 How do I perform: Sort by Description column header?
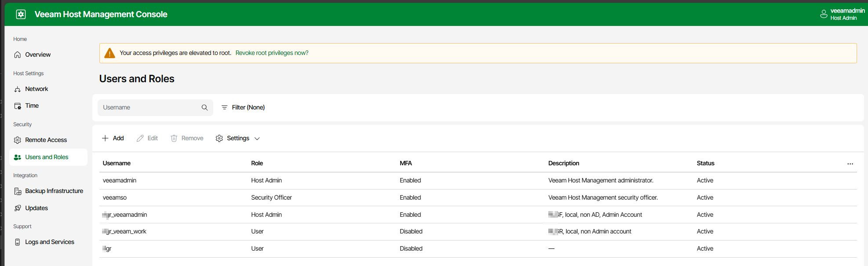(564, 163)
